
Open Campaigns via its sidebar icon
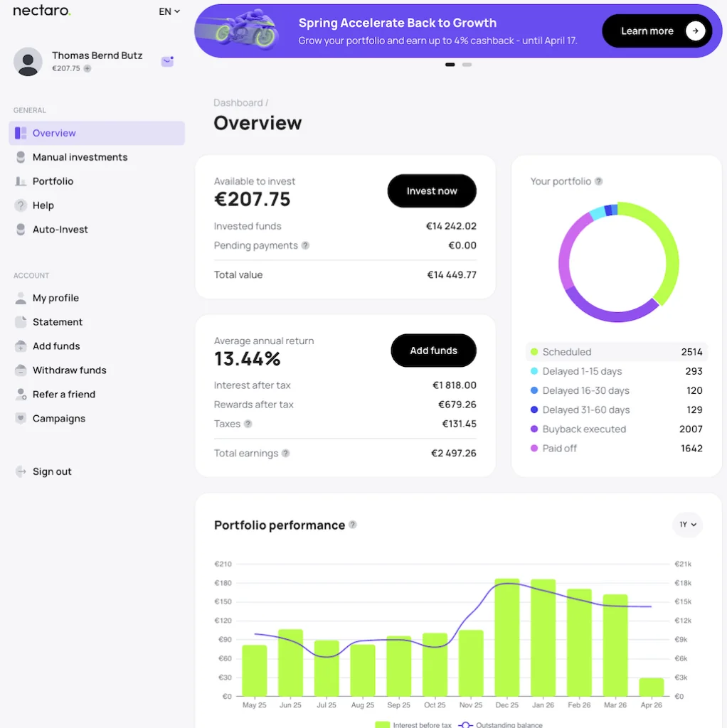[20, 418]
